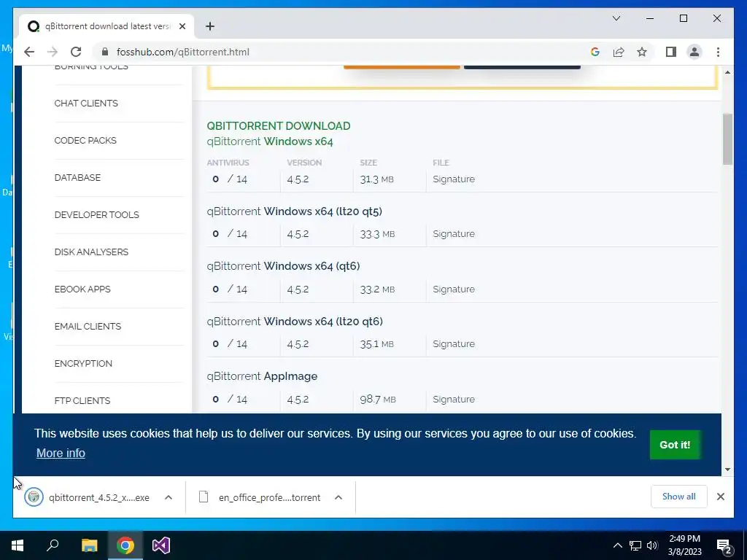
Task: Open the Email Clients category
Action: pyautogui.click(x=88, y=326)
